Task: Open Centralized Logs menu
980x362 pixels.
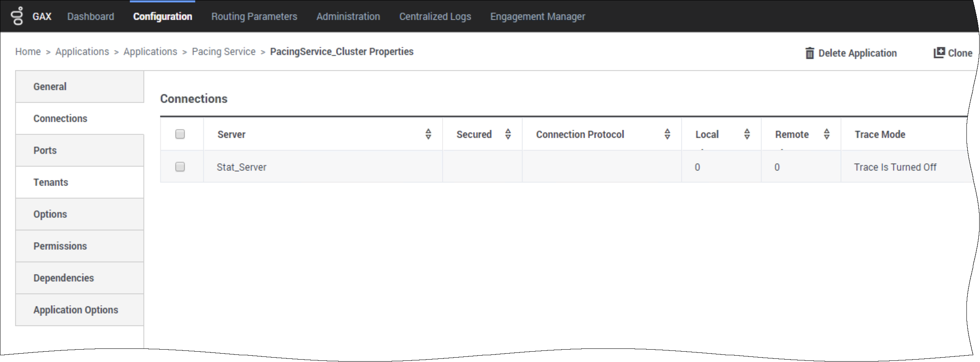Action: [x=435, y=16]
